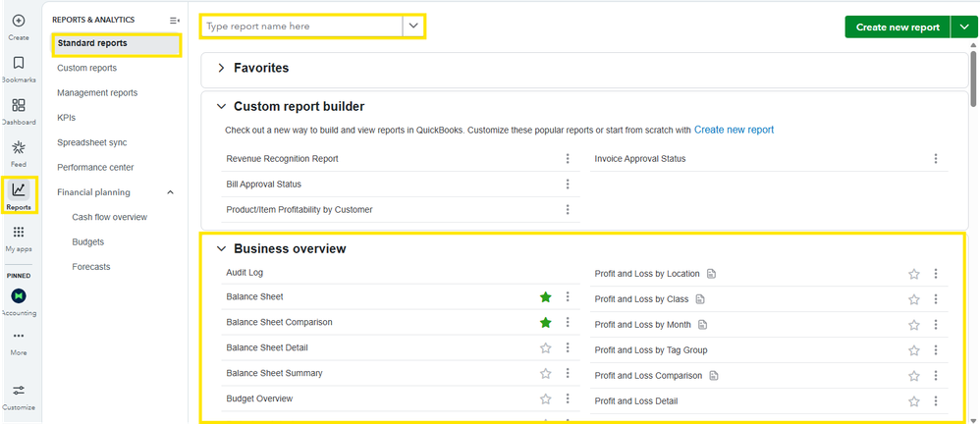Open Budgets under Financial planning
Viewport: 980px width, 424px height.
point(88,241)
